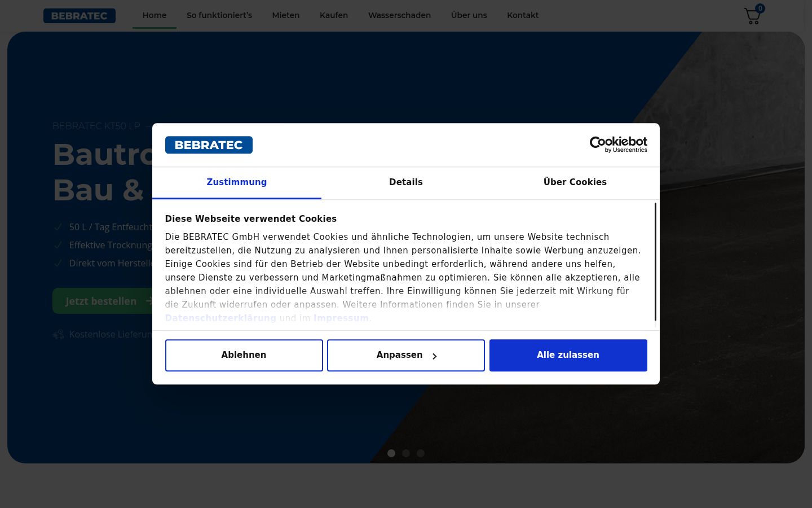Open the Cookiebot by Usercentrics logo link
Screen dimensions: 812x508
(618, 144)
